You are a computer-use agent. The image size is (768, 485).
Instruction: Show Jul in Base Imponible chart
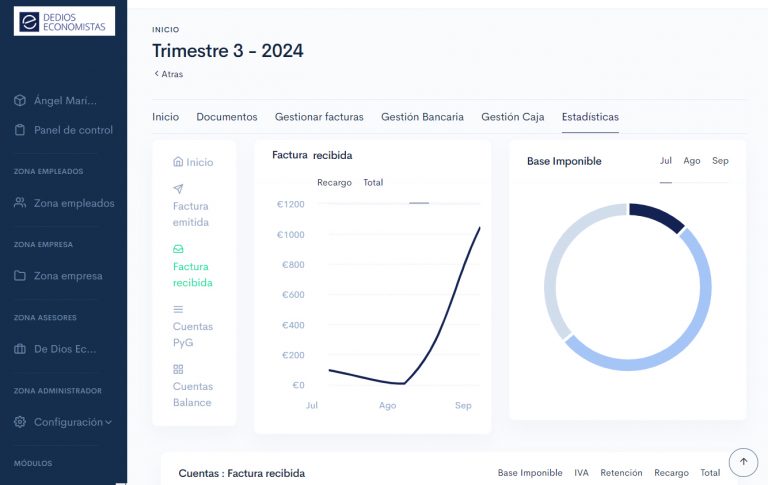click(666, 161)
